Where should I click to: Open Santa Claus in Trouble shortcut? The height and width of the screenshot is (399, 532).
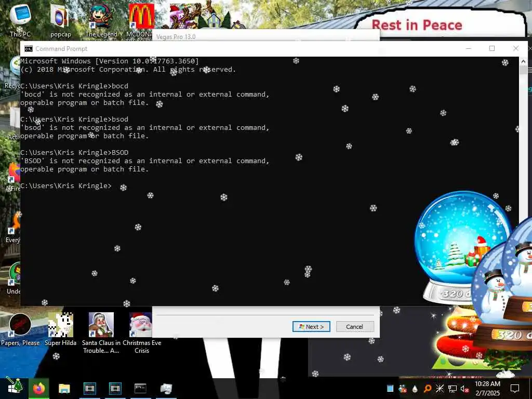[101, 332]
